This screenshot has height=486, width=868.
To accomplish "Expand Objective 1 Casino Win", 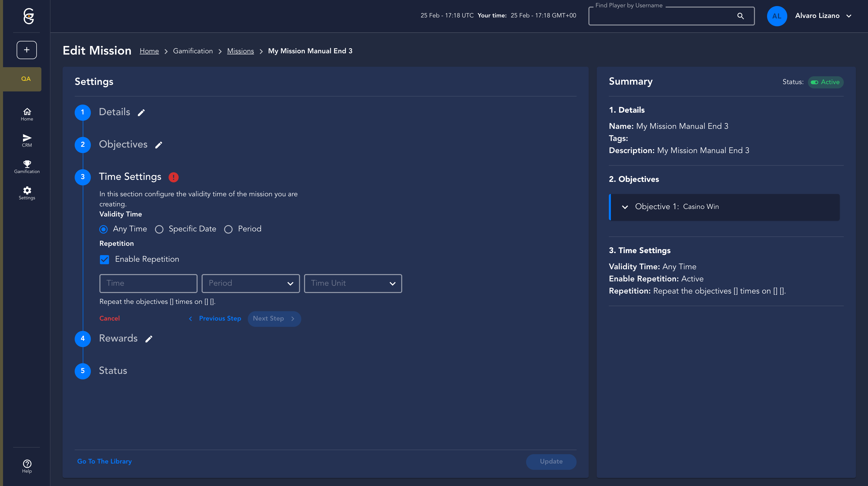I will 625,207.
